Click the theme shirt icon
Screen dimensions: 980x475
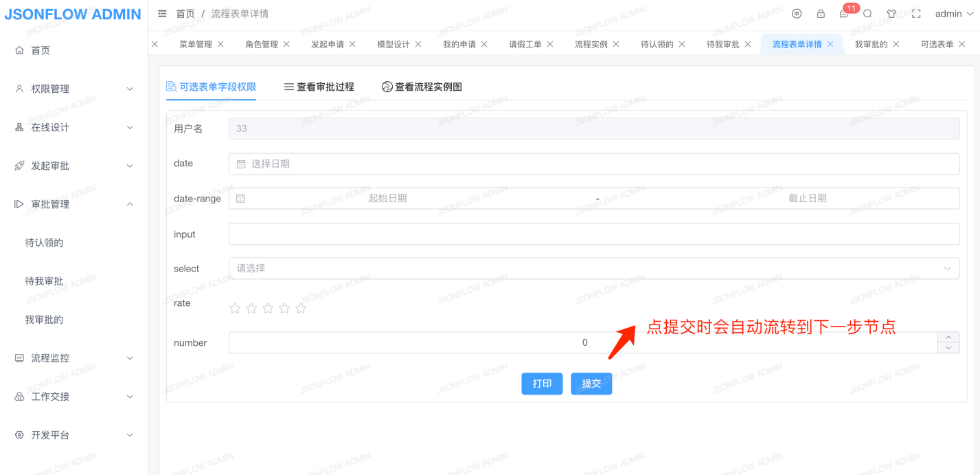(x=891, y=14)
